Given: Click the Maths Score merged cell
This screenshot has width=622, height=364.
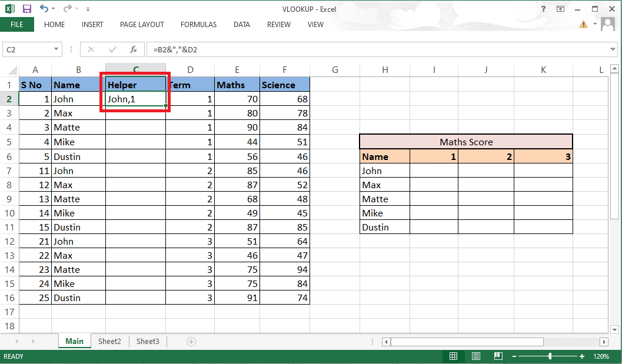Looking at the screenshot, I should [x=466, y=142].
